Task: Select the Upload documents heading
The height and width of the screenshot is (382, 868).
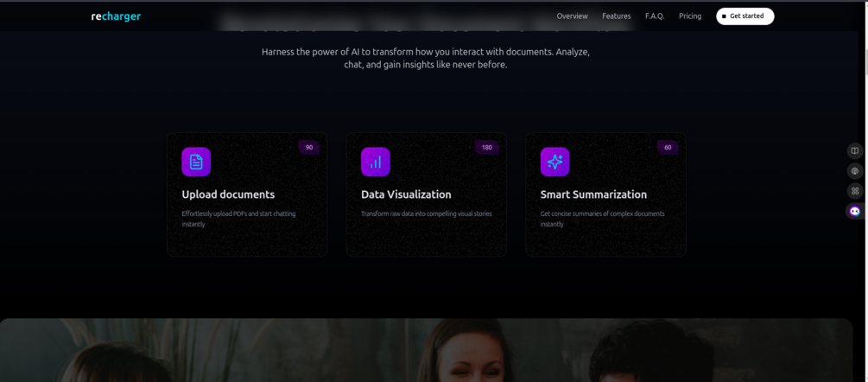Action: pyautogui.click(x=228, y=194)
